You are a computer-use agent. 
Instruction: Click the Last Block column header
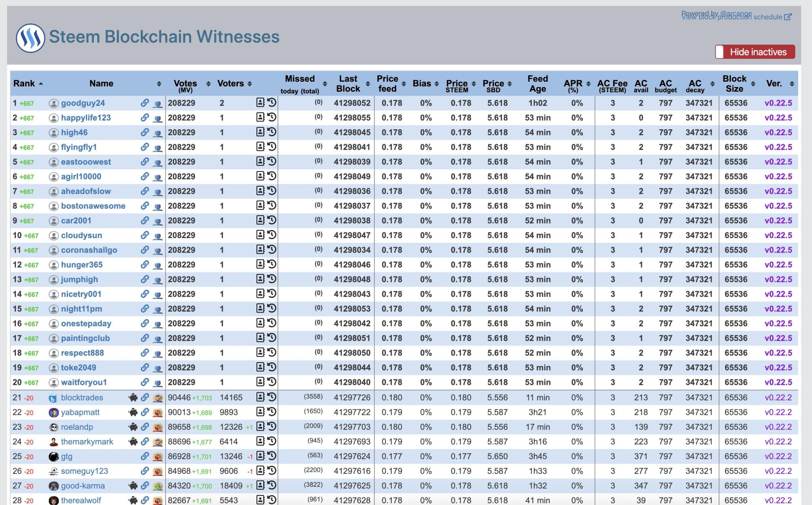coord(348,83)
